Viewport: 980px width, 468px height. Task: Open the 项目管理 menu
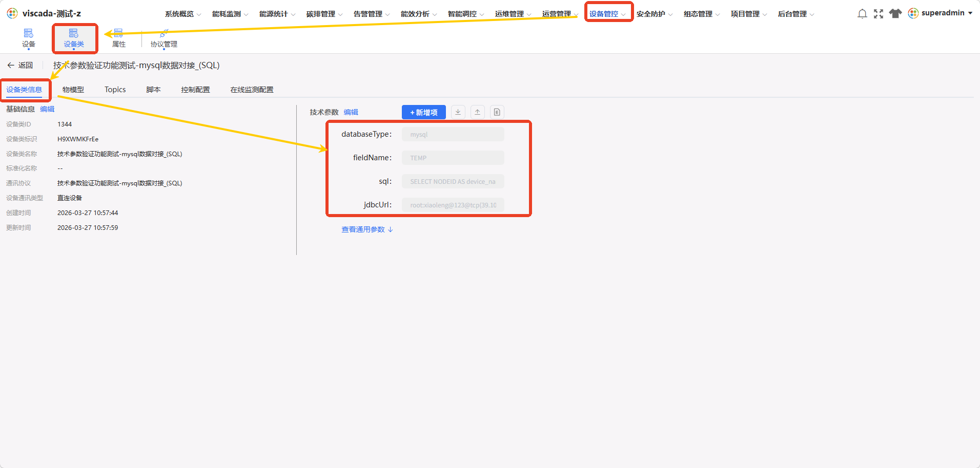point(749,14)
